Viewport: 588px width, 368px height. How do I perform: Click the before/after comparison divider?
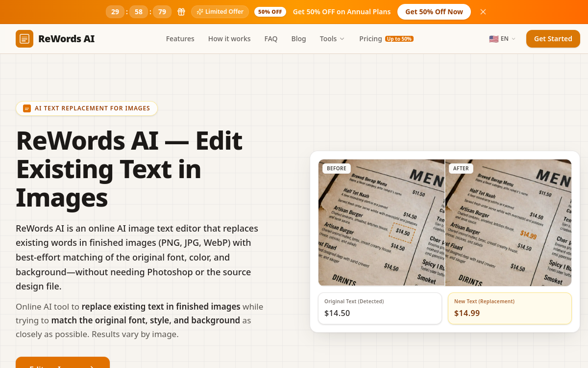(x=445, y=222)
